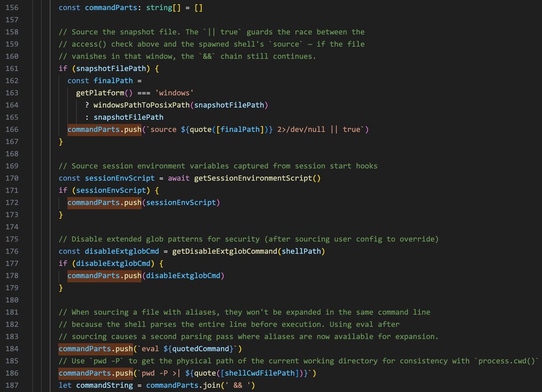Click the 'getPlatform' function call
Viewport: 542px width, 392px height.
100,93
